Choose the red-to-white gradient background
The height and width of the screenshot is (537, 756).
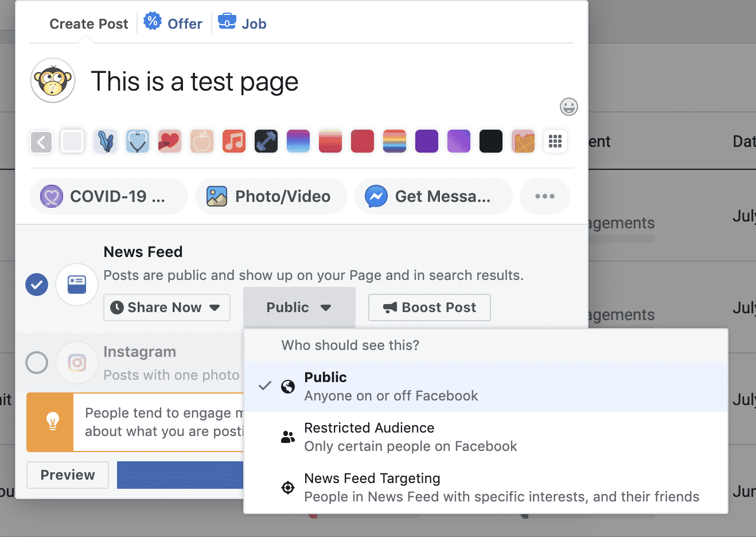coord(330,141)
